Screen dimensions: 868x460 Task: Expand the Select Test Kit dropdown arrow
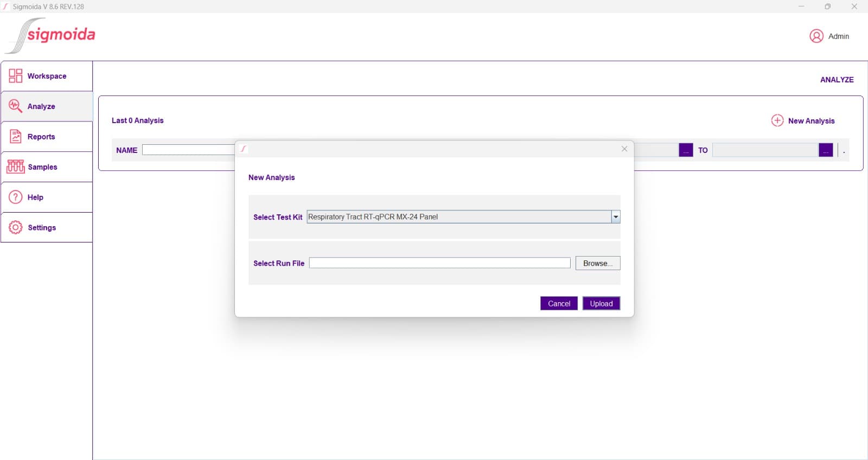616,217
